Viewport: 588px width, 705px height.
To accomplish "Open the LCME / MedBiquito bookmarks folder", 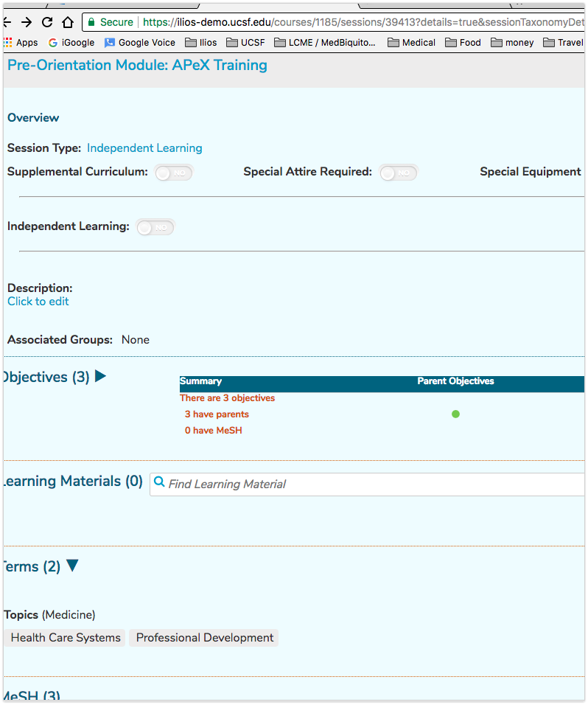I will coord(325,43).
